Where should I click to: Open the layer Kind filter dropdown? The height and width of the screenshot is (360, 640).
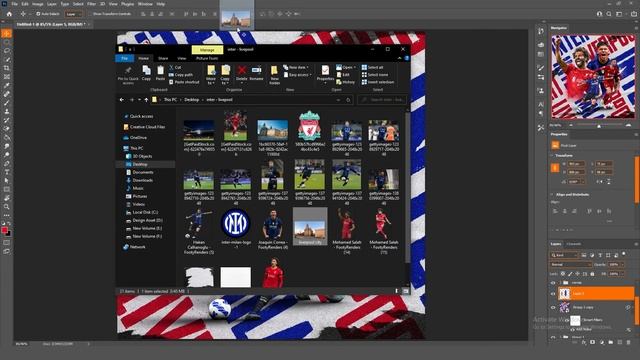564,255
